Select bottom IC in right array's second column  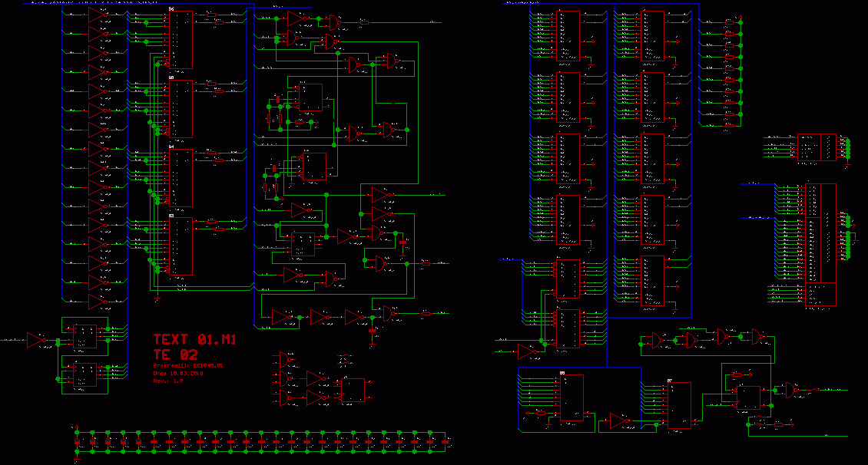652,281
